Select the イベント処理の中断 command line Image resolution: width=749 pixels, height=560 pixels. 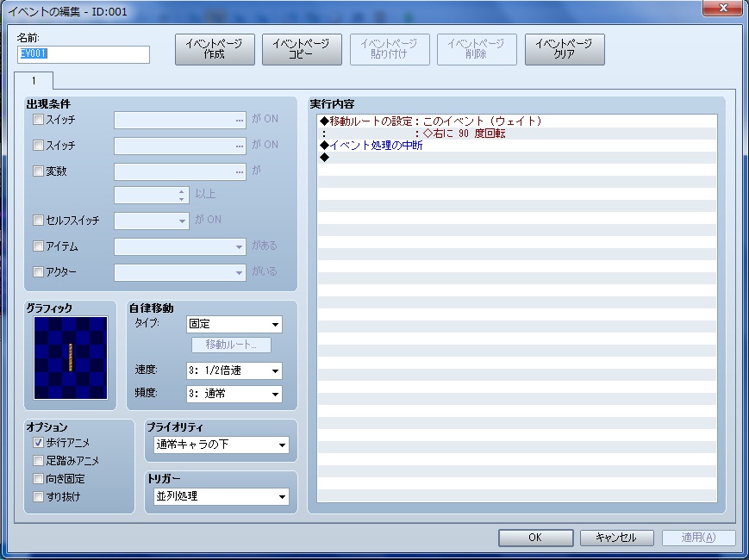pos(517,146)
